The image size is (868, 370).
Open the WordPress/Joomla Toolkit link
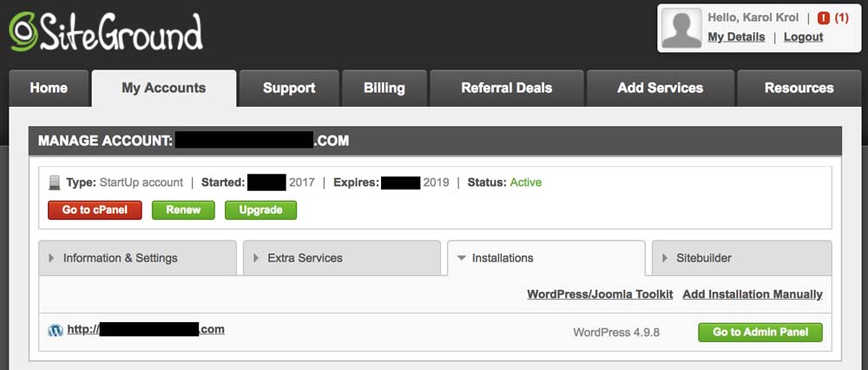pyautogui.click(x=600, y=294)
